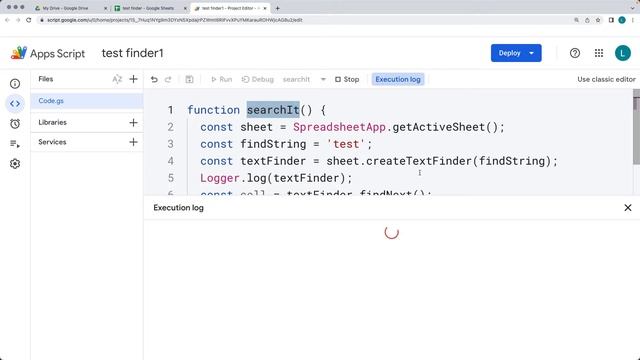
Task: Add a file with plus icon
Action: coord(133,79)
